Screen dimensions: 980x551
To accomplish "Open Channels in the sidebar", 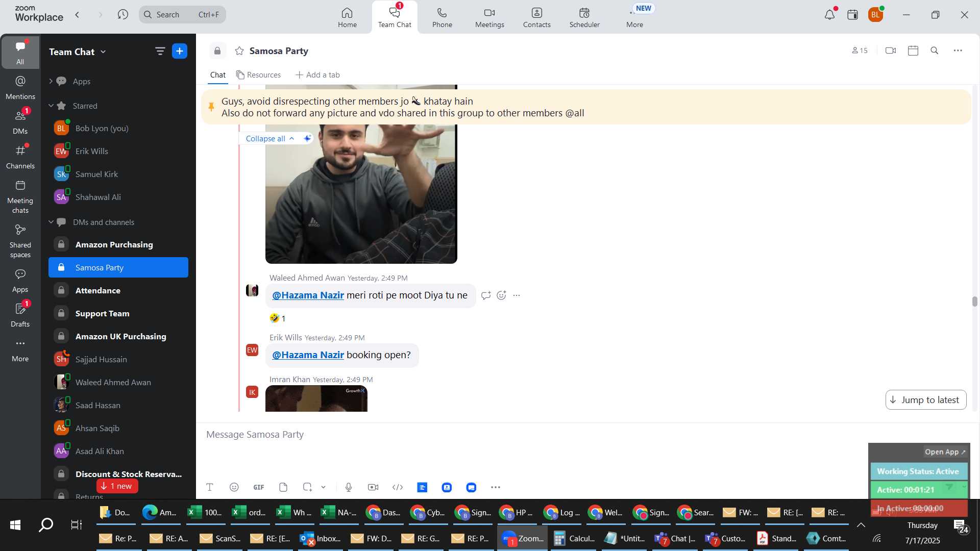I will 20,157.
